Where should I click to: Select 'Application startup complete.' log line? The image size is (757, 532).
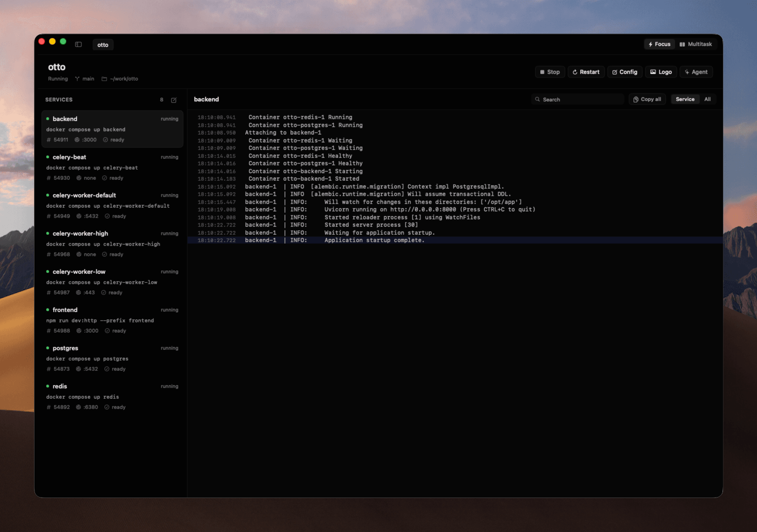[455, 240]
